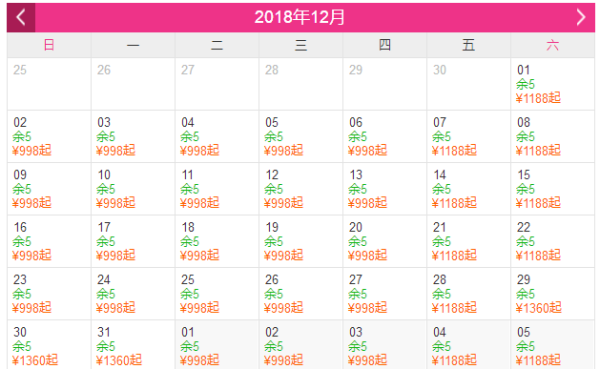Select December 25 priced ¥998
This screenshot has height=369, width=600.
pos(217,294)
